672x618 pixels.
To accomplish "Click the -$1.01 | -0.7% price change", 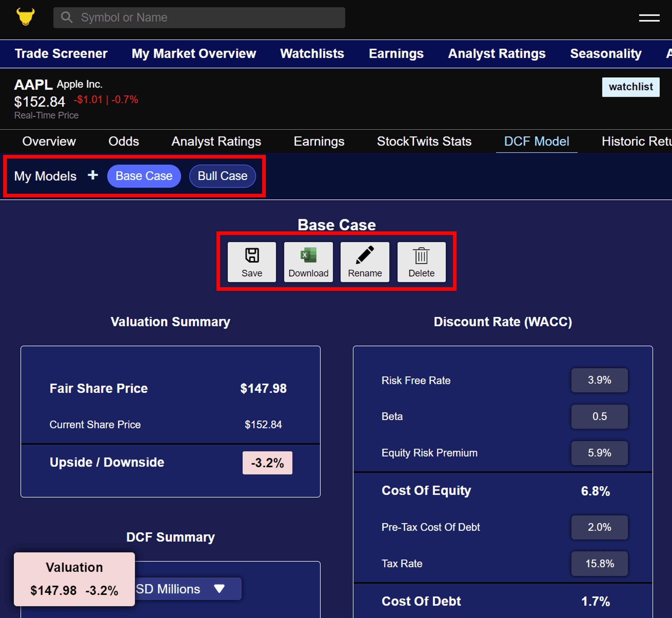I will coord(106,100).
